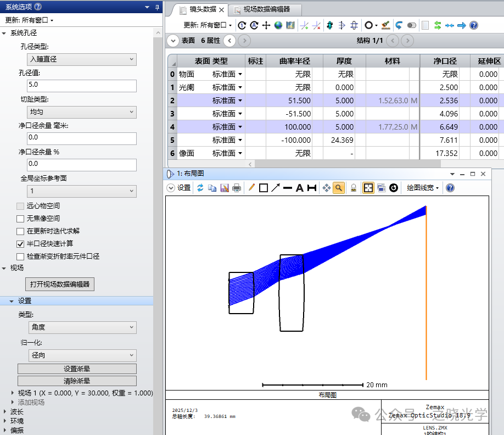Click the save image icon in layout
504x435 pixels.
click(x=225, y=188)
